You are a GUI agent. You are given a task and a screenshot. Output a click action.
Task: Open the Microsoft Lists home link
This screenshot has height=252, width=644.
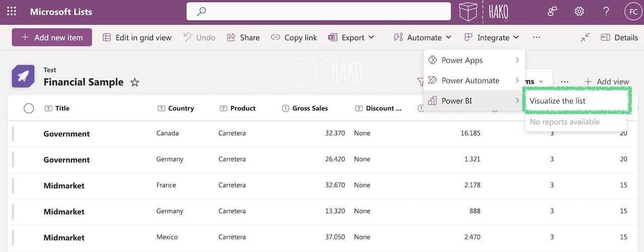61,12
